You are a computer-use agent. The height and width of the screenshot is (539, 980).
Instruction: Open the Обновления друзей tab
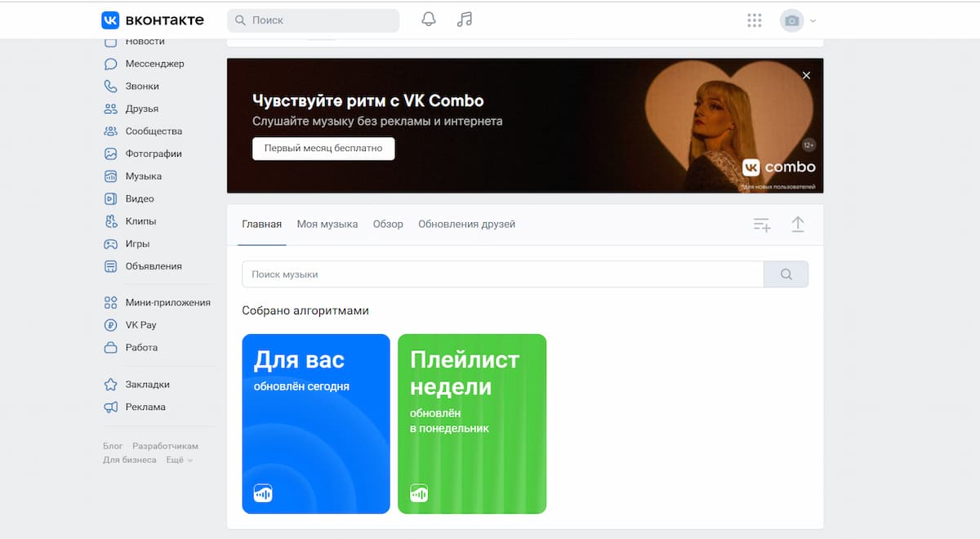pos(466,224)
